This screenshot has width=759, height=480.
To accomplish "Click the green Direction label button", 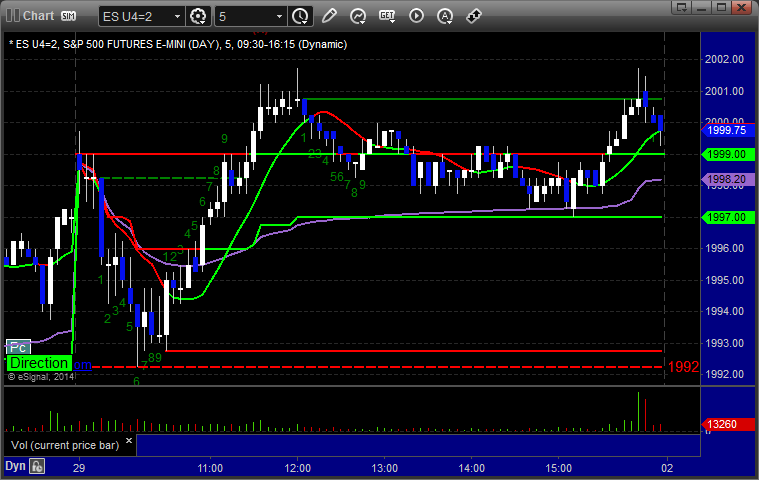I will (39, 363).
